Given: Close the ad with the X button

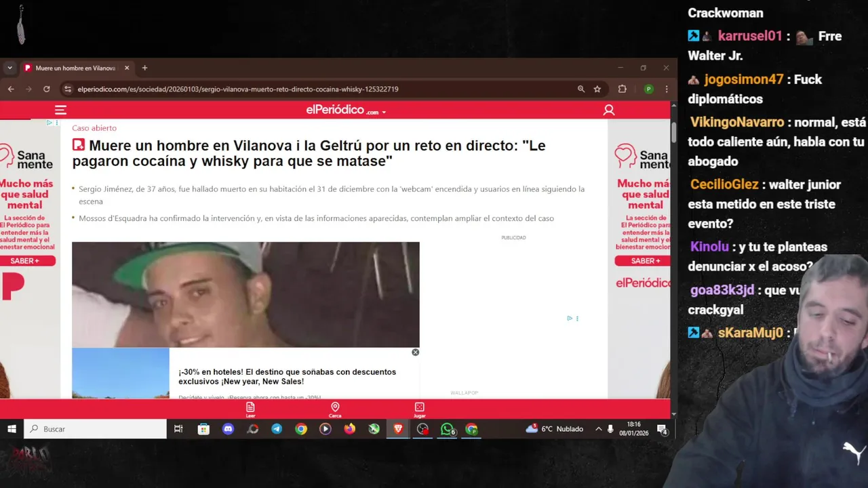Looking at the screenshot, I should pyautogui.click(x=416, y=352).
